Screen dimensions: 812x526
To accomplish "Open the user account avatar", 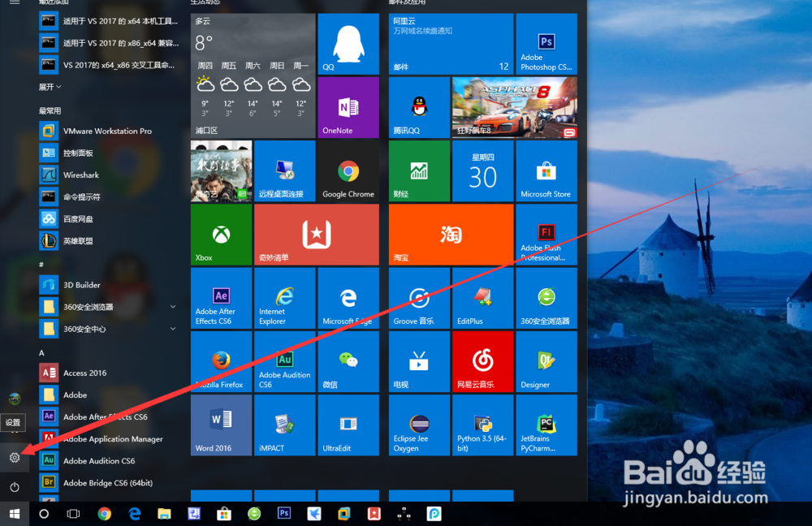I will point(15,399).
